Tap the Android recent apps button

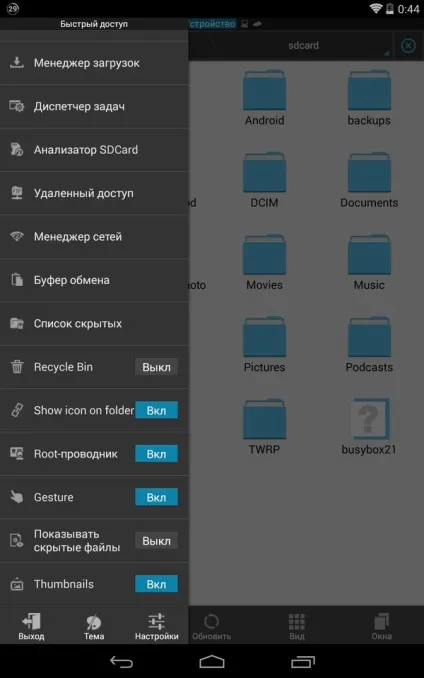click(x=303, y=661)
